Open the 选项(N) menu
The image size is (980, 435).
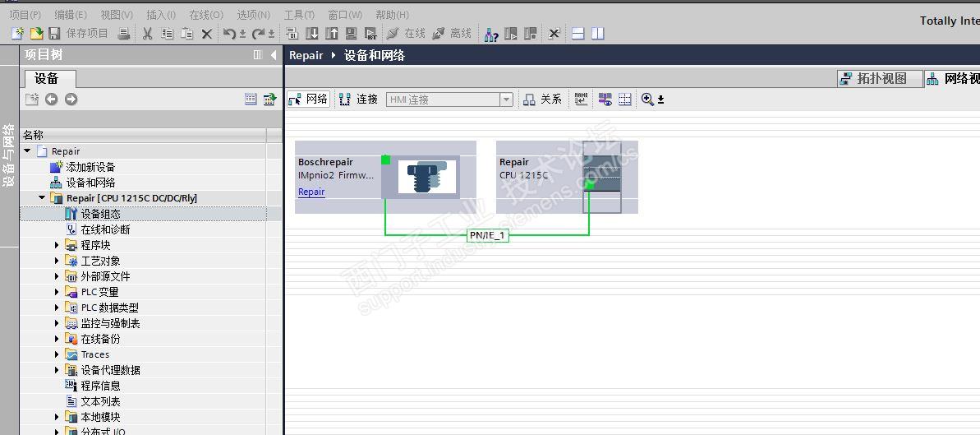tap(254, 15)
